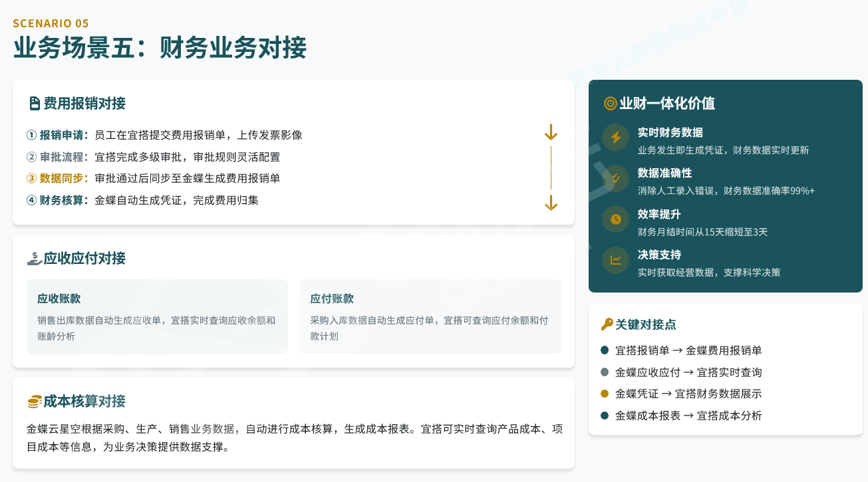Image resolution: width=868 pixels, height=482 pixels.
Task: Click the double-check icon for 数据准确性
Action: click(x=615, y=178)
